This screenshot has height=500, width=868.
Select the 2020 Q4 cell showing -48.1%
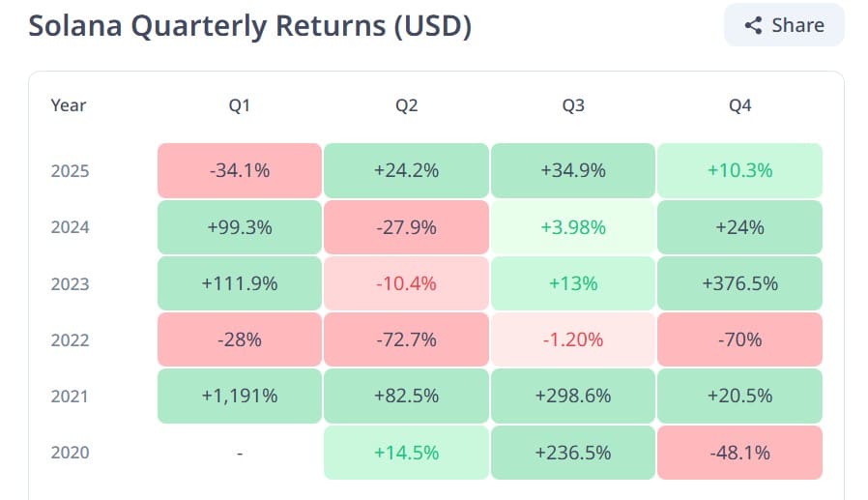click(x=739, y=453)
